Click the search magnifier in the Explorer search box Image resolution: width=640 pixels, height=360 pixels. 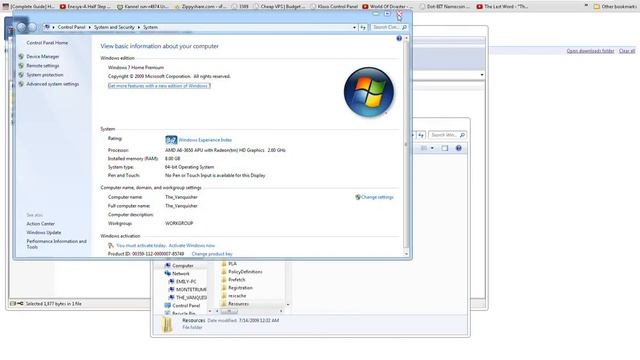tap(462, 135)
